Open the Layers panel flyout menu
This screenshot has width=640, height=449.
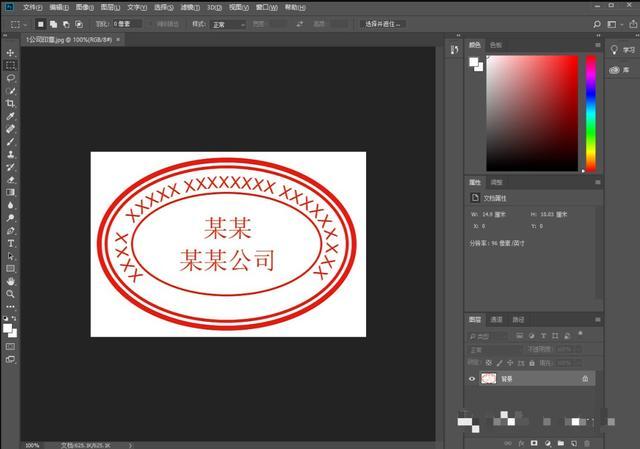click(x=598, y=320)
